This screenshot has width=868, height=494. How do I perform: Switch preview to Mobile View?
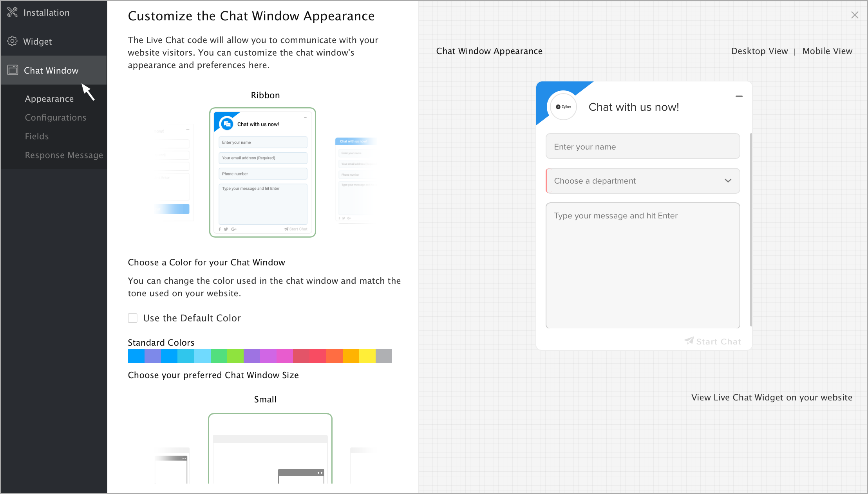point(827,51)
